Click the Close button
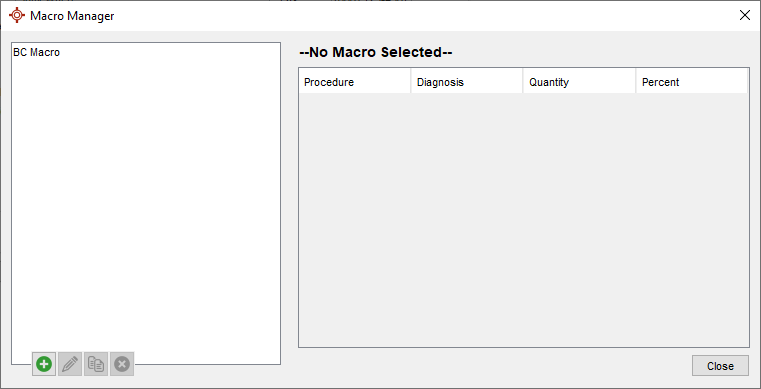Screen dimensions: 761x389 (720, 366)
